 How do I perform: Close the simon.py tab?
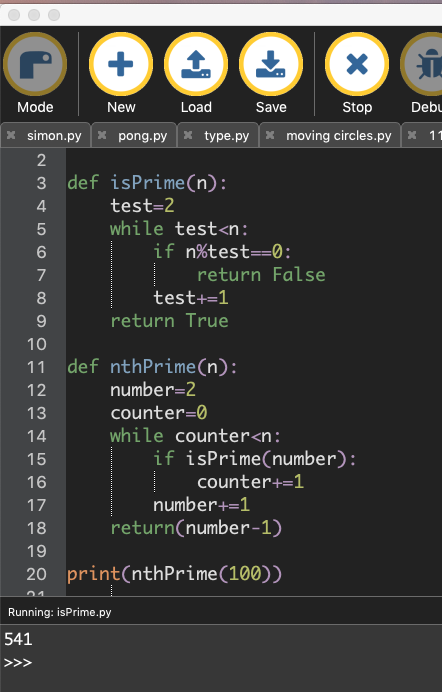(x=11, y=135)
